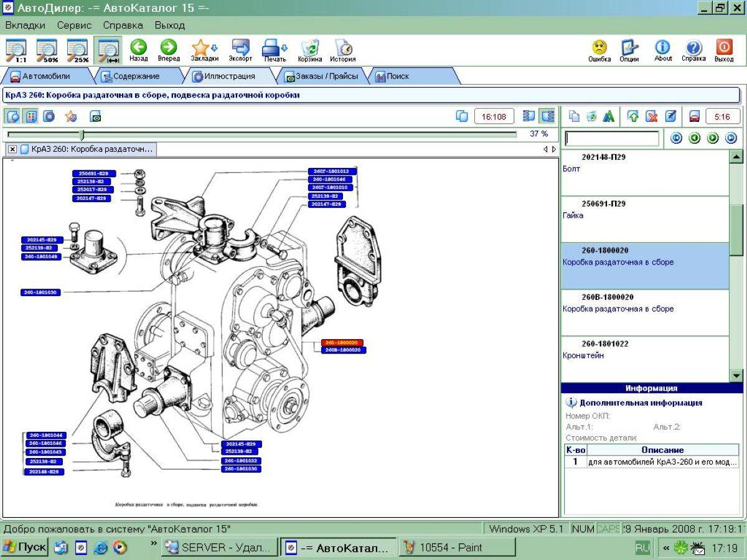
Task: Set zoom to 50% magnifier
Action: 47,50
